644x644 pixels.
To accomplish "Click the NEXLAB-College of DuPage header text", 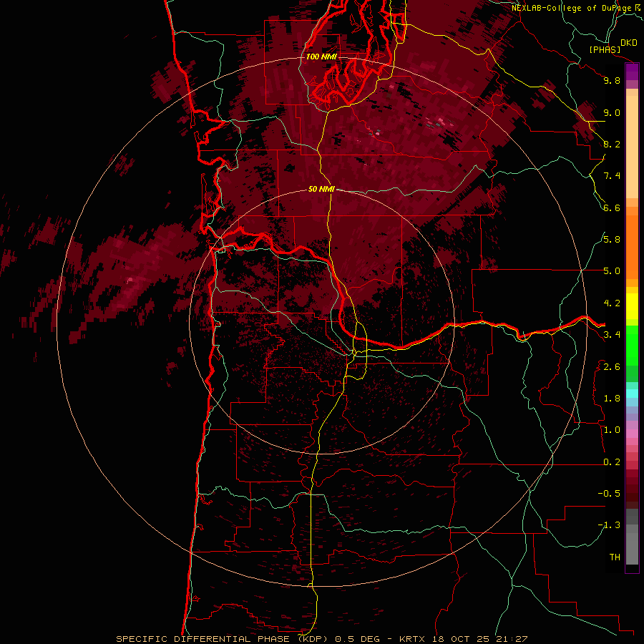I will click(x=571, y=8).
